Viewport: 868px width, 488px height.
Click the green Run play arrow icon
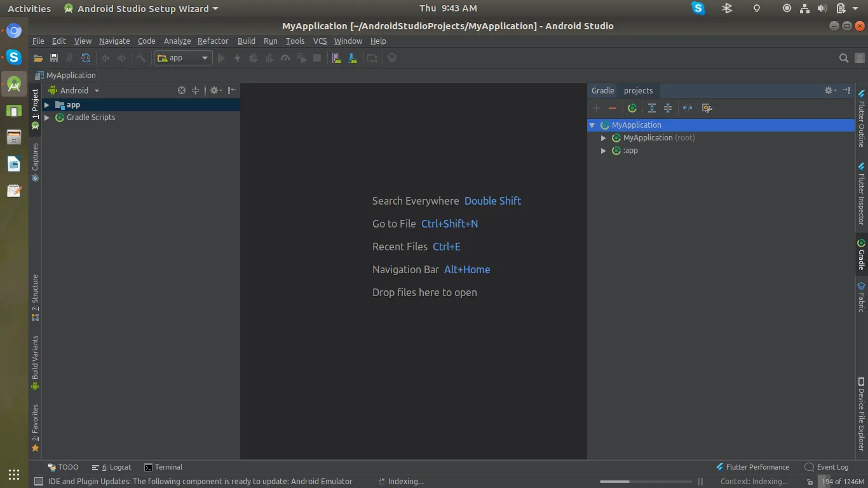tap(221, 58)
